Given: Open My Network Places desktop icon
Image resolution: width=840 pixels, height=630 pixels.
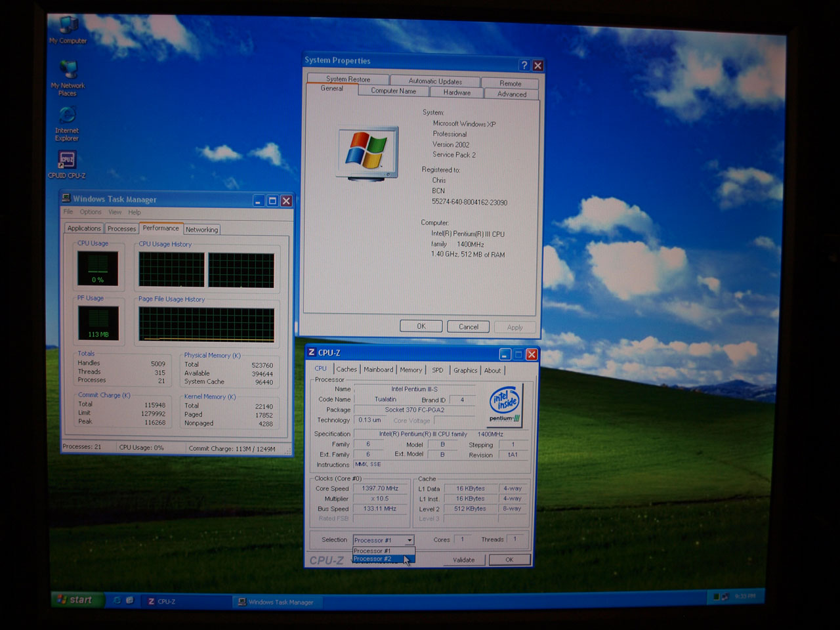Looking at the screenshot, I should click(68, 78).
